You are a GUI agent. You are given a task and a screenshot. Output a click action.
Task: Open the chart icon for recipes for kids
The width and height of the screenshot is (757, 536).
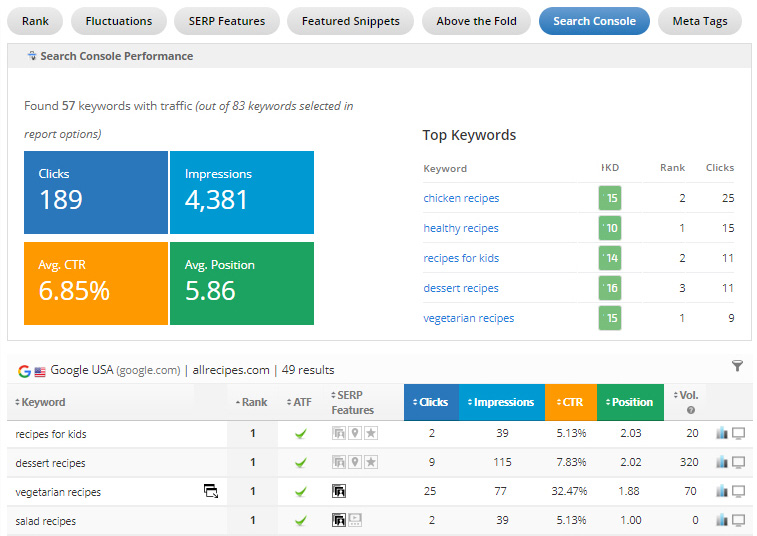tap(722, 434)
